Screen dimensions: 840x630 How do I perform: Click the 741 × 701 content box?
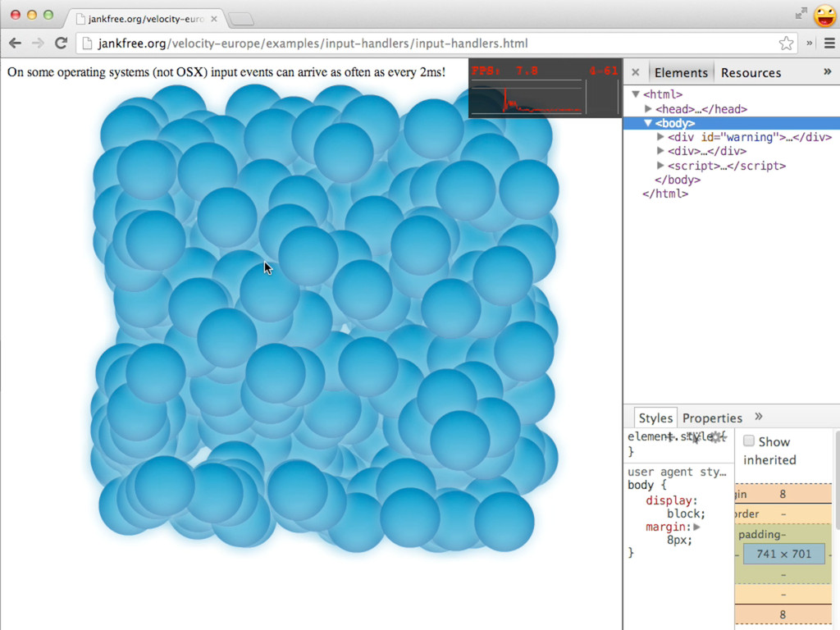(783, 554)
